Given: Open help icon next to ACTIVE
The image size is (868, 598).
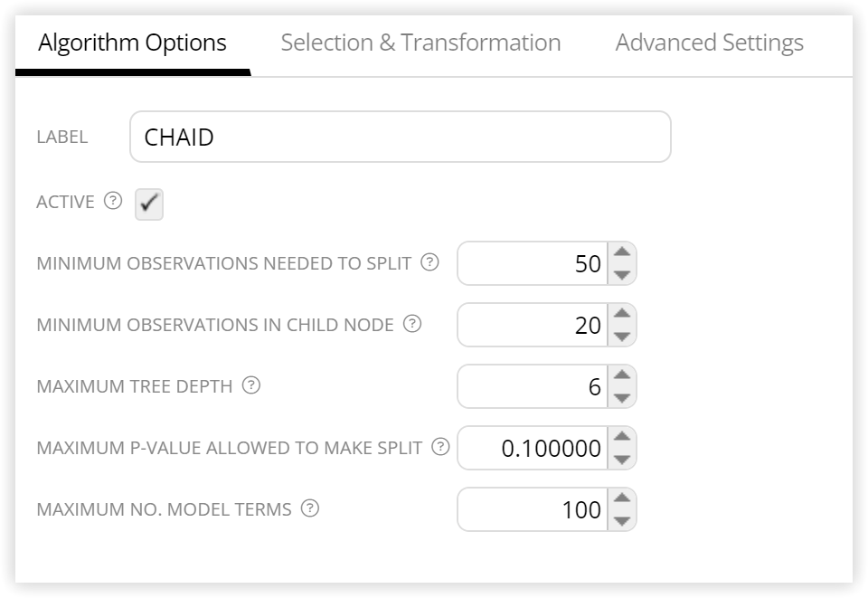Looking at the screenshot, I should (x=113, y=201).
